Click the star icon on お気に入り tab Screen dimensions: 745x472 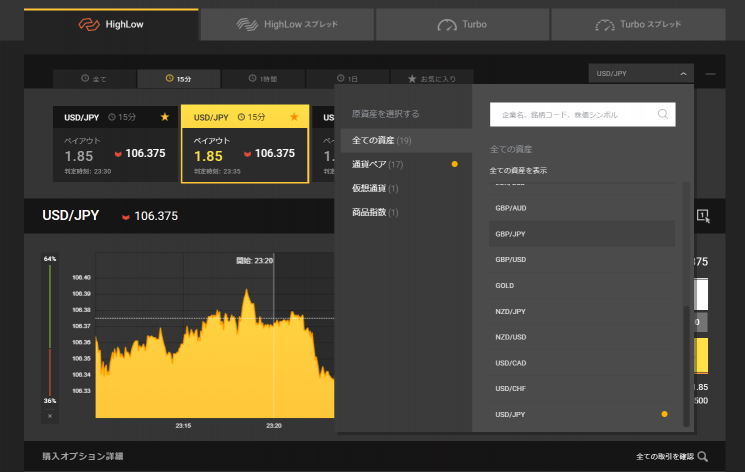(412, 78)
